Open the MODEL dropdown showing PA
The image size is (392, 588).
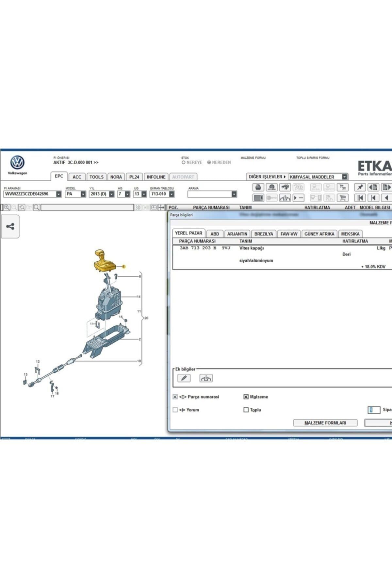[x=83, y=194]
